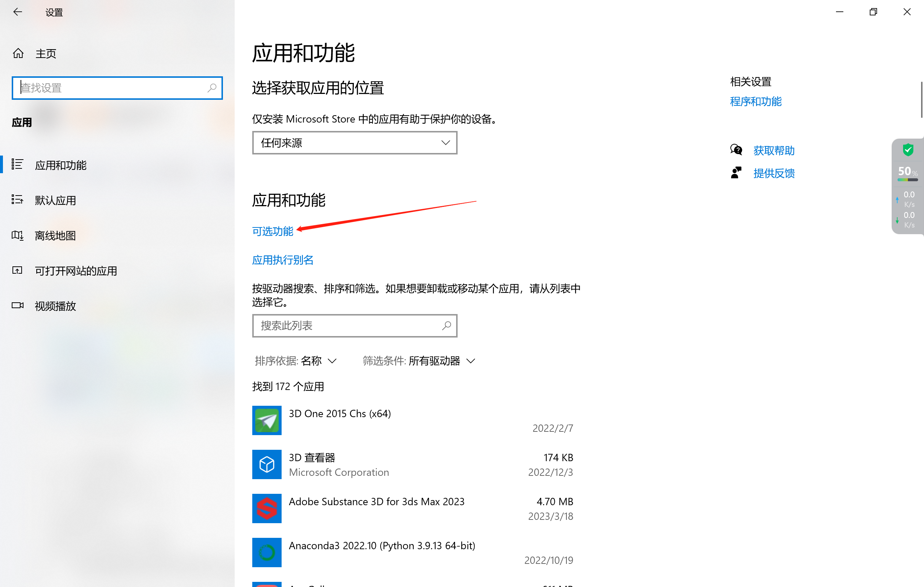Open the 筛选条件 所有驱动器 dropdown
The image size is (924, 587).
click(x=419, y=361)
